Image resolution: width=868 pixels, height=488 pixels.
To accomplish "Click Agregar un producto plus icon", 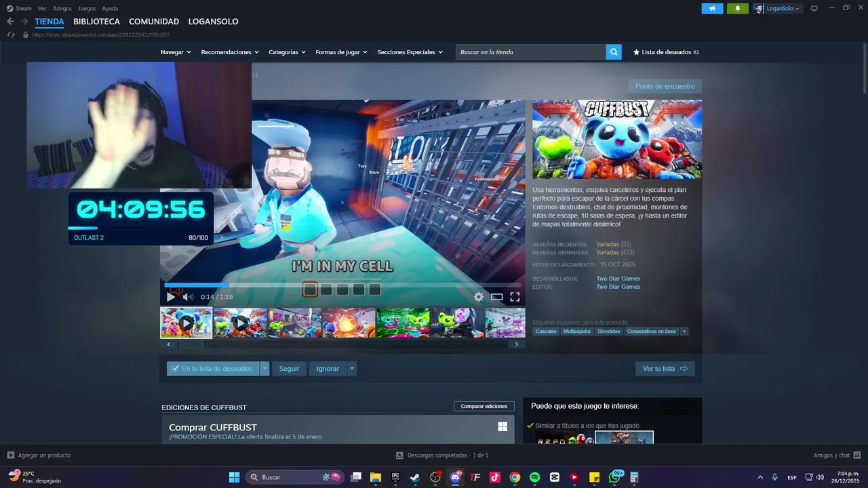I will point(10,455).
